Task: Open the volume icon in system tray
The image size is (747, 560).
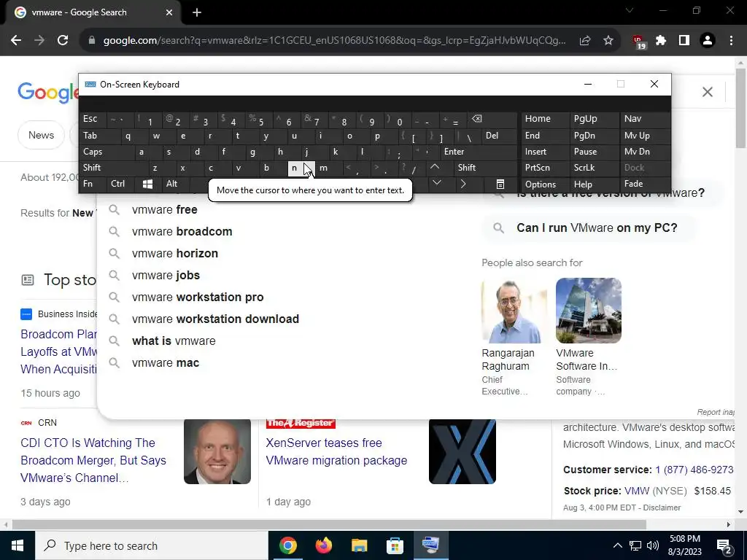Action: pos(653,545)
